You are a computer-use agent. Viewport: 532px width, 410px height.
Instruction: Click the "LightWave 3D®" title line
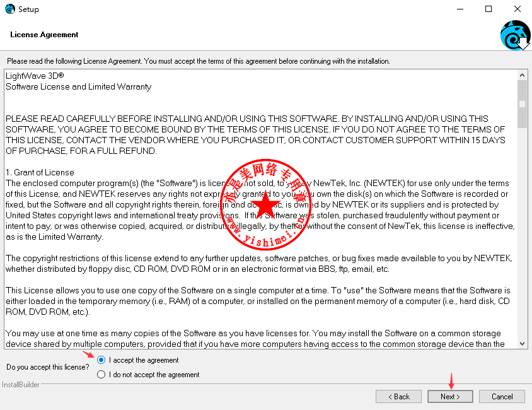35,76
